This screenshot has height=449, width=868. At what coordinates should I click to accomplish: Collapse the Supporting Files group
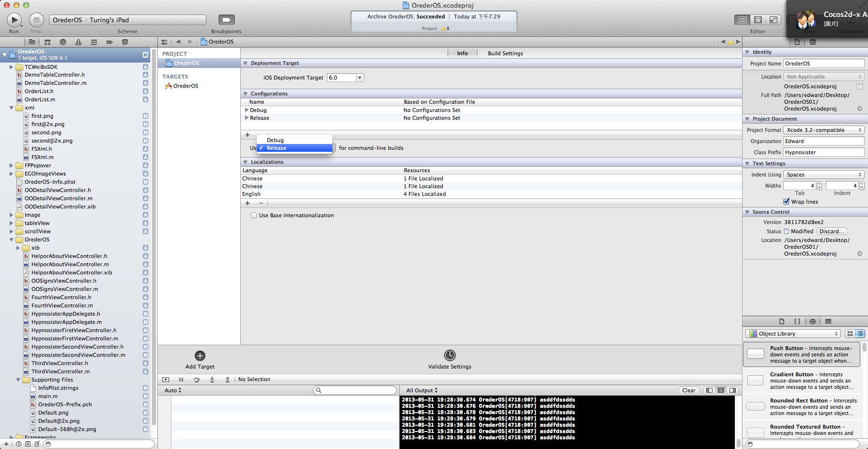18,380
